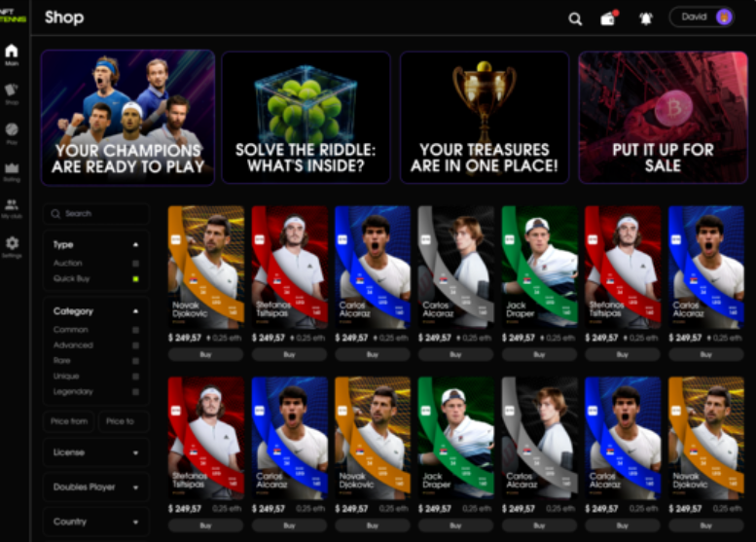
Task: Open the bottom-row red Stefanos Tsitsipas card
Action: pos(206,438)
